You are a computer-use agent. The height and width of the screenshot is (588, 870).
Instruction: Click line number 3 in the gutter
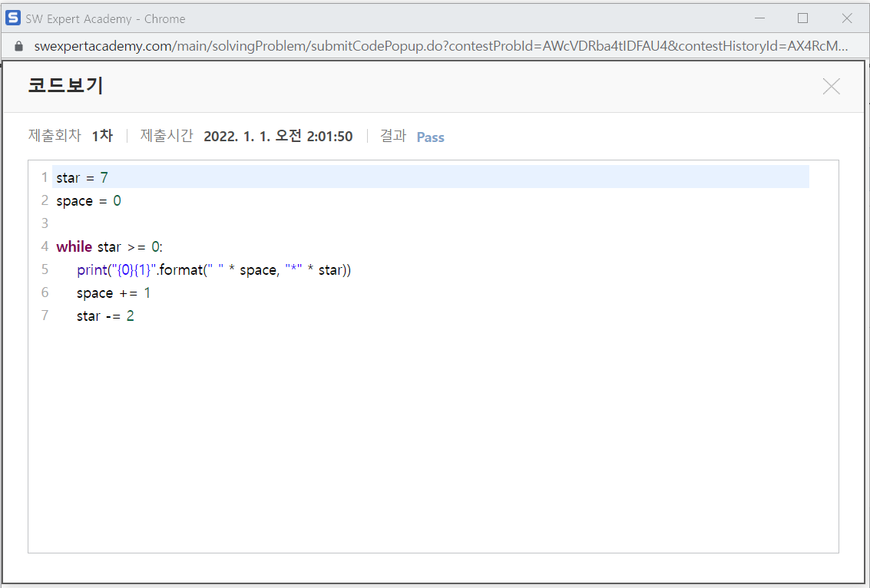pyautogui.click(x=45, y=223)
